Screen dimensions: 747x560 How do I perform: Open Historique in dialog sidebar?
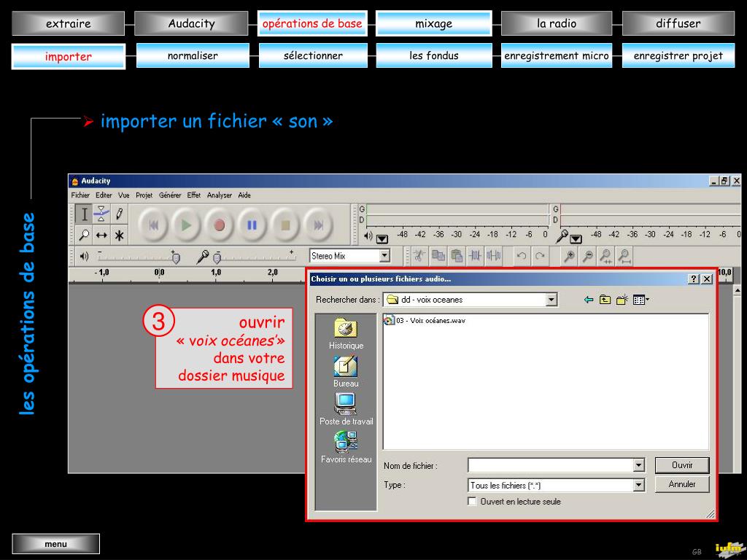click(x=346, y=334)
